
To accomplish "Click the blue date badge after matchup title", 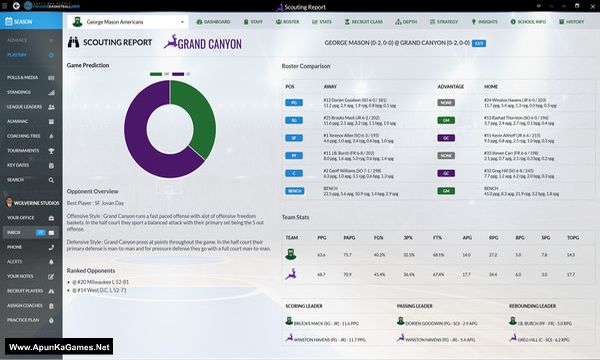I will pyautogui.click(x=479, y=43).
